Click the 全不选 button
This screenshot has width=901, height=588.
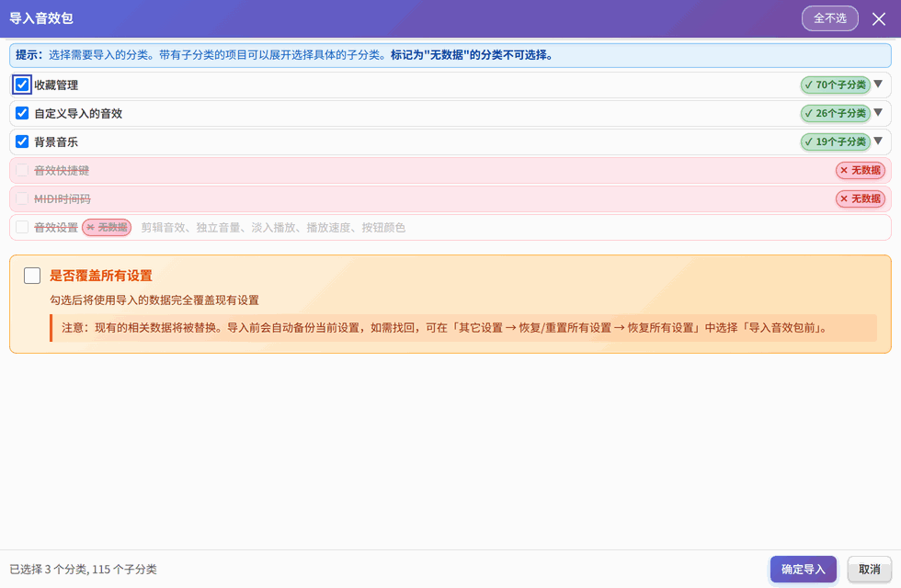pyautogui.click(x=829, y=18)
